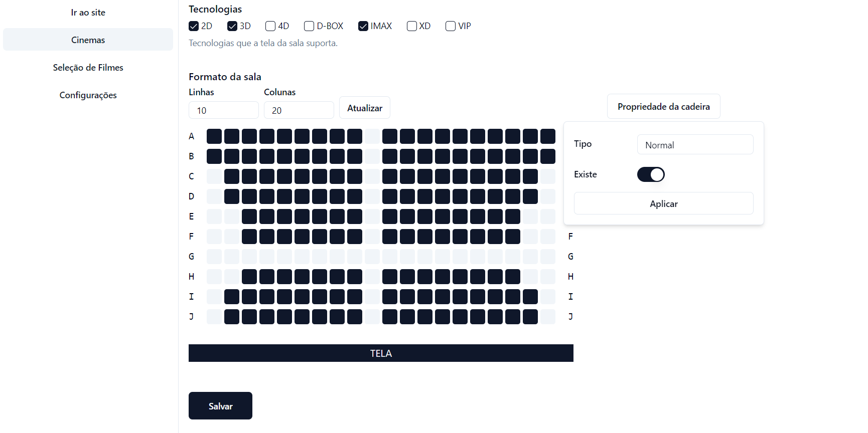Image resolution: width=868 pixels, height=433 pixels.
Task: Select the last dark seat in row H
Action: 513,277
